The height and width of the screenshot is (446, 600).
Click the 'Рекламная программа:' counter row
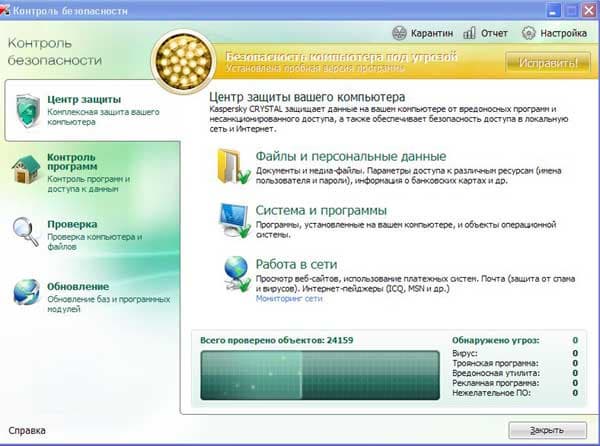click(x=515, y=383)
